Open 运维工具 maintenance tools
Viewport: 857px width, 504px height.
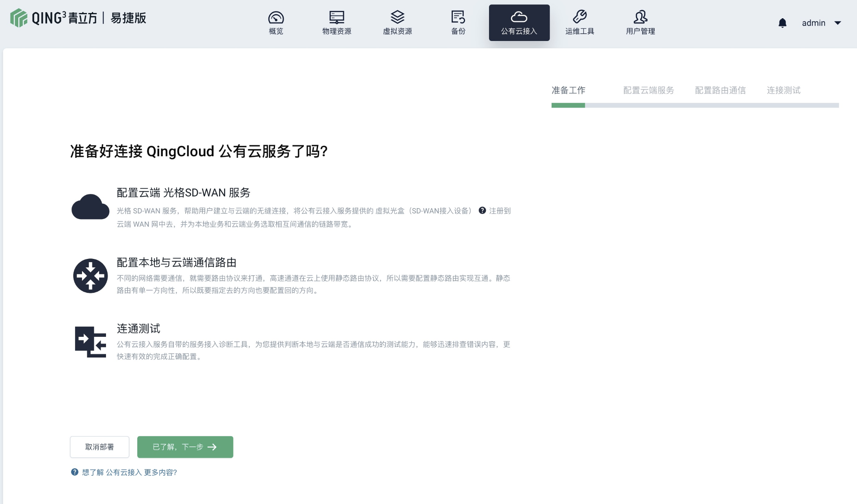point(580,23)
